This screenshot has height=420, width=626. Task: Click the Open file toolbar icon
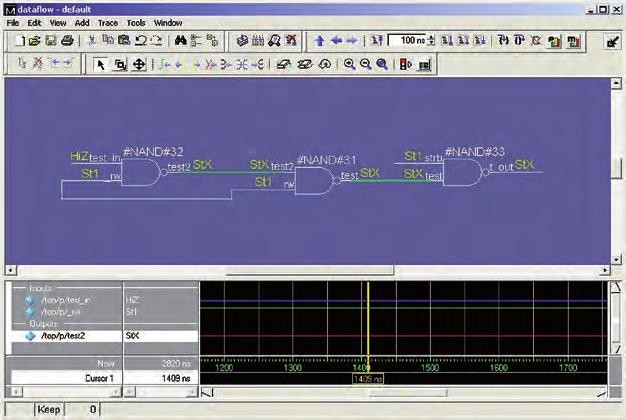click(x=35, y=41)
